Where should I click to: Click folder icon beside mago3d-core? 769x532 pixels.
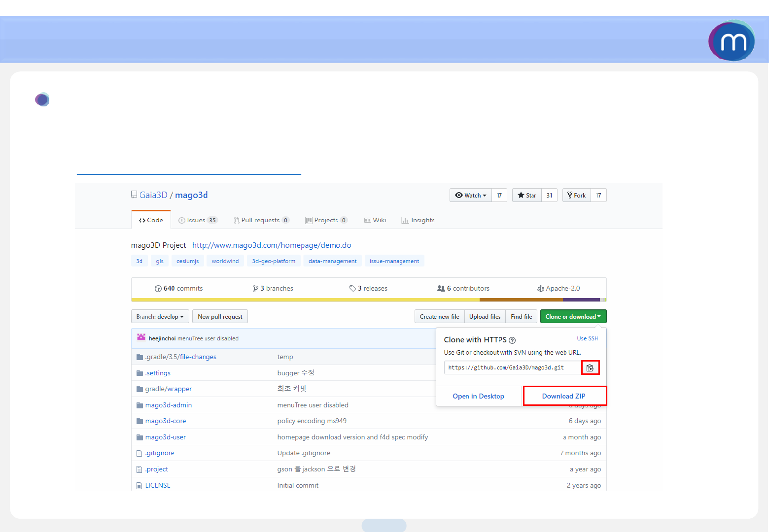pyautogui.click(x=140, y=421)
